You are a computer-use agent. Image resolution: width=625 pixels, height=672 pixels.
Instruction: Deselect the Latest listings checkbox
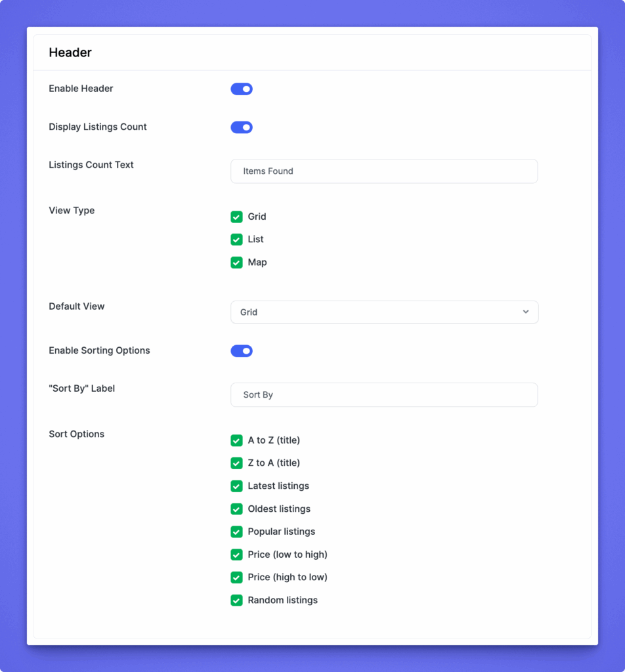tap(237, 486)
